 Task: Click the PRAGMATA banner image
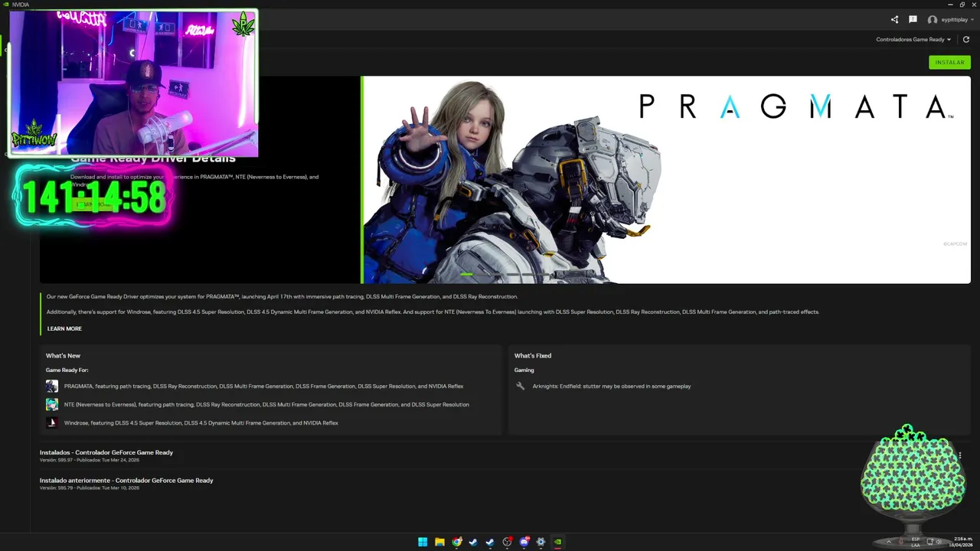click(666, 180)
